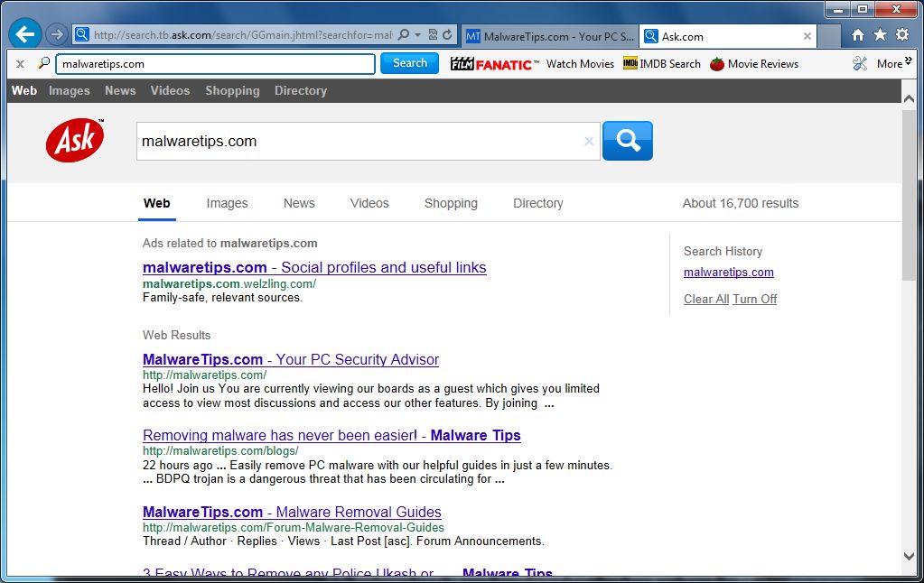Switch to the Videos results tab
Screen dimensions: 924x583
(369, 203)
